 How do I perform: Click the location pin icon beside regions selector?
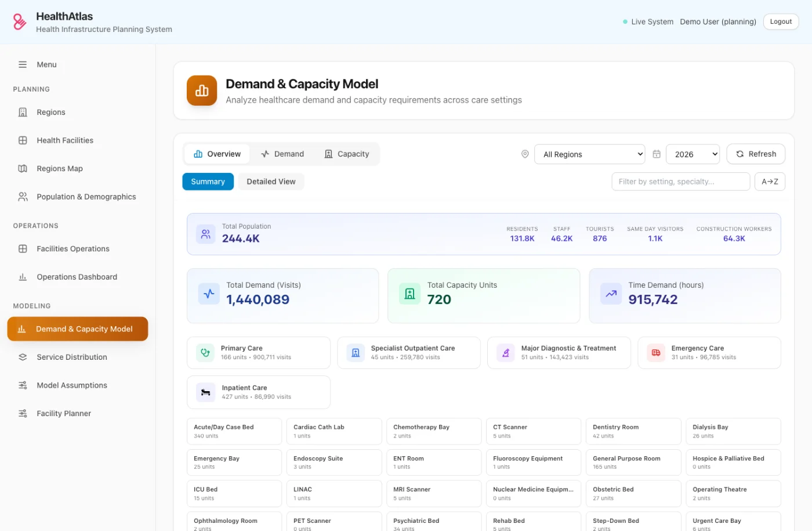coord(525,154)
